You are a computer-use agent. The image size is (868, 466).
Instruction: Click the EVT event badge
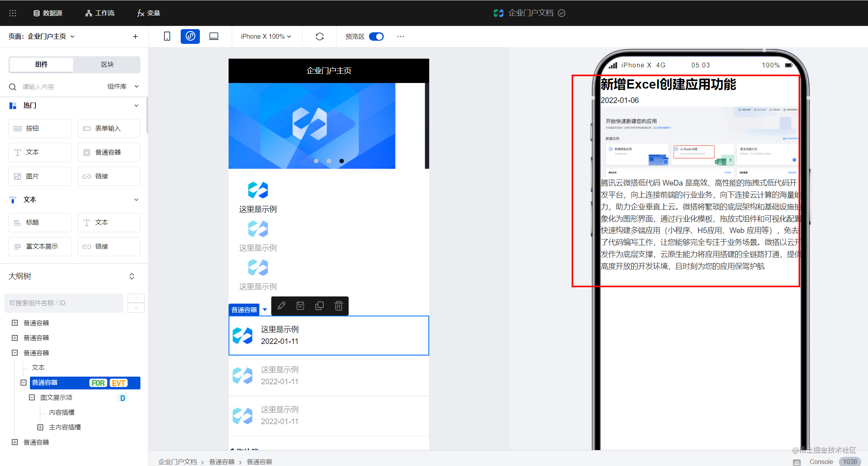118,383
